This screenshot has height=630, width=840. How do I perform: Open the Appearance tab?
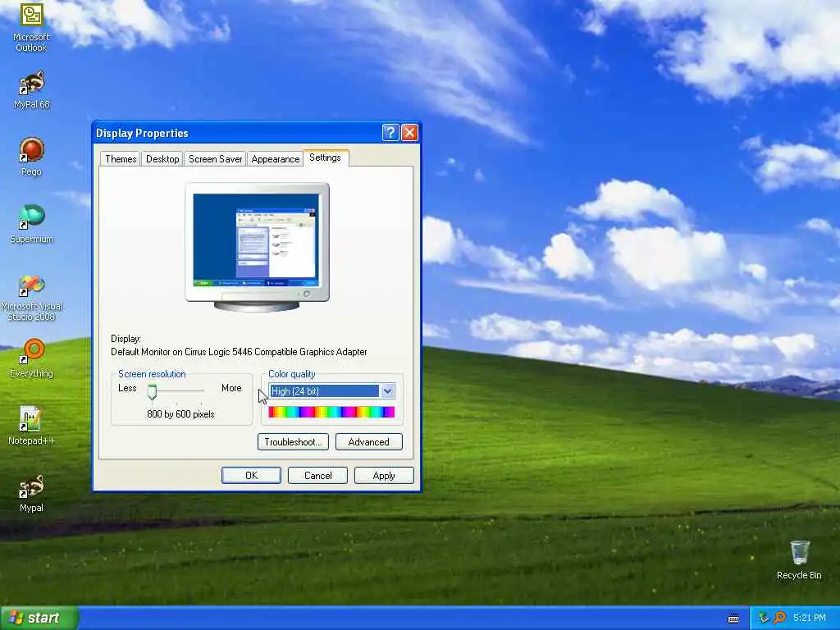pos(276,159)
